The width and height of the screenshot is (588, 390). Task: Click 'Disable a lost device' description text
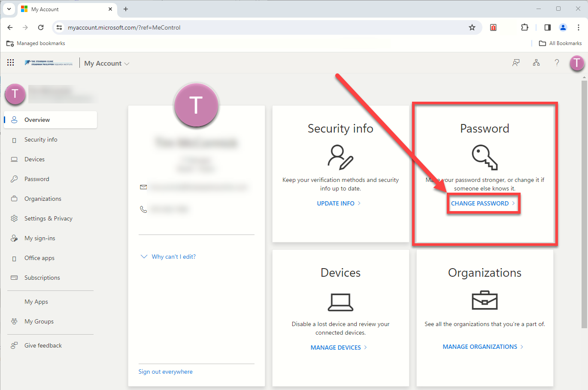(x=340, y=328)
